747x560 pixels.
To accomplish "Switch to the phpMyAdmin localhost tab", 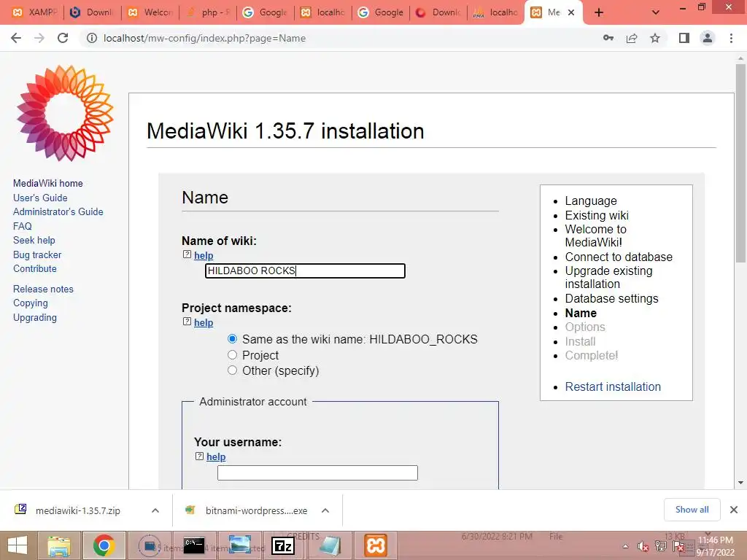I will click(x=496, y=12).
